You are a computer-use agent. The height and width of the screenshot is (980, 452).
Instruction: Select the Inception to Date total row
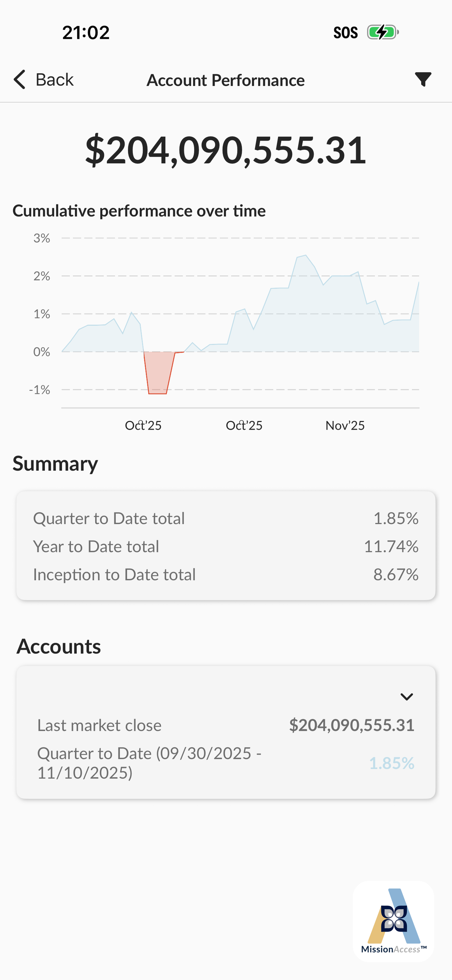[226, 574]
